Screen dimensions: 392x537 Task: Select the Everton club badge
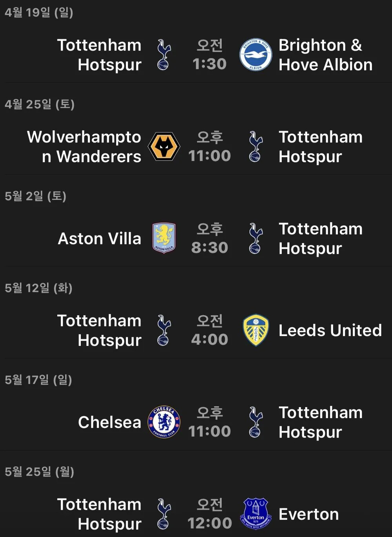pyautogui.click(x=255, y=513)
